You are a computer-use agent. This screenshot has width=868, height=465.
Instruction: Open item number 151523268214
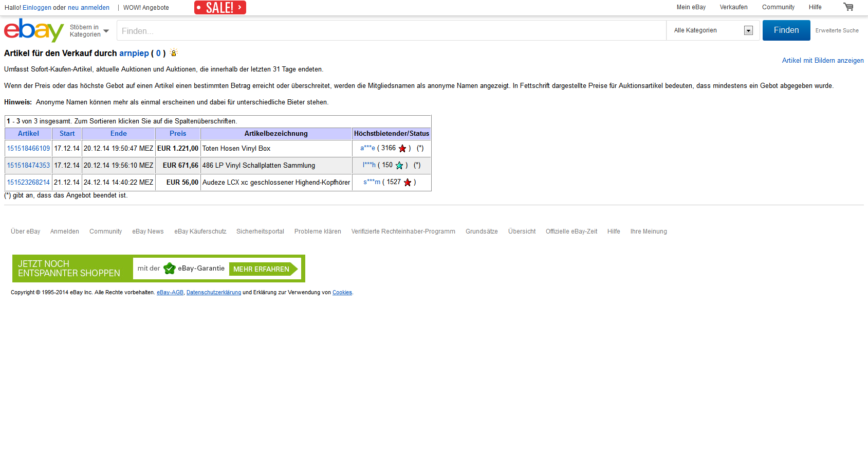28,182
